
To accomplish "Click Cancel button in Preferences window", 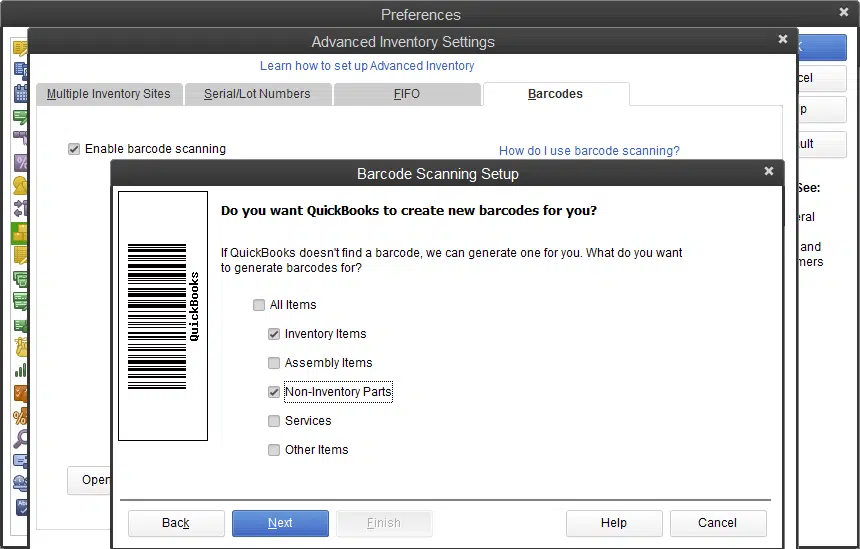I will pyautogui.click(x=822, y=78).
